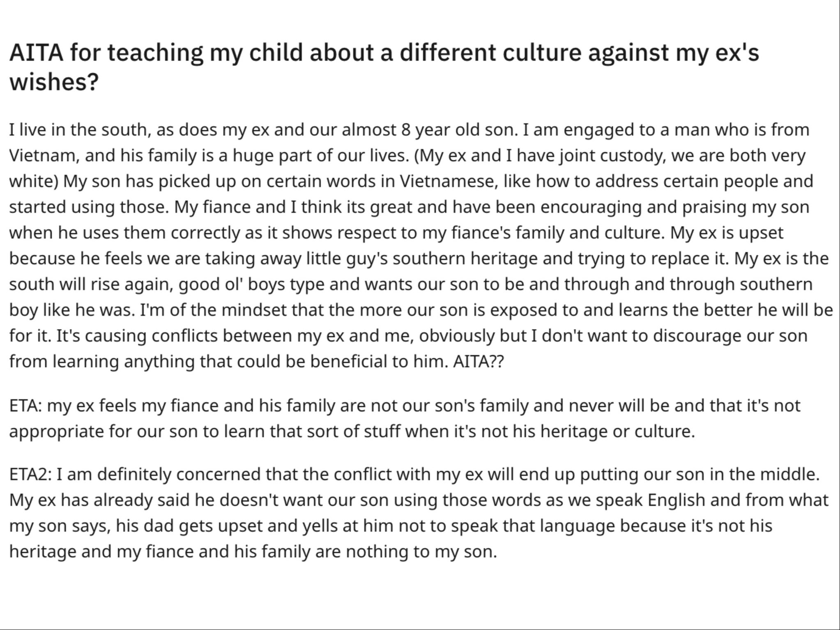
Task: Click the "ETA:" label of the first edit
Action: coord(25,406)
